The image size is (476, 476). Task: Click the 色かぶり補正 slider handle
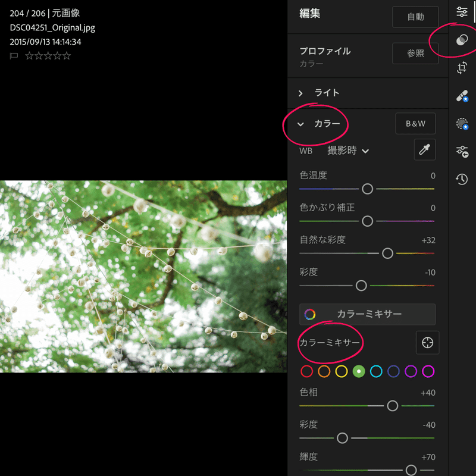tap(367, 221)
